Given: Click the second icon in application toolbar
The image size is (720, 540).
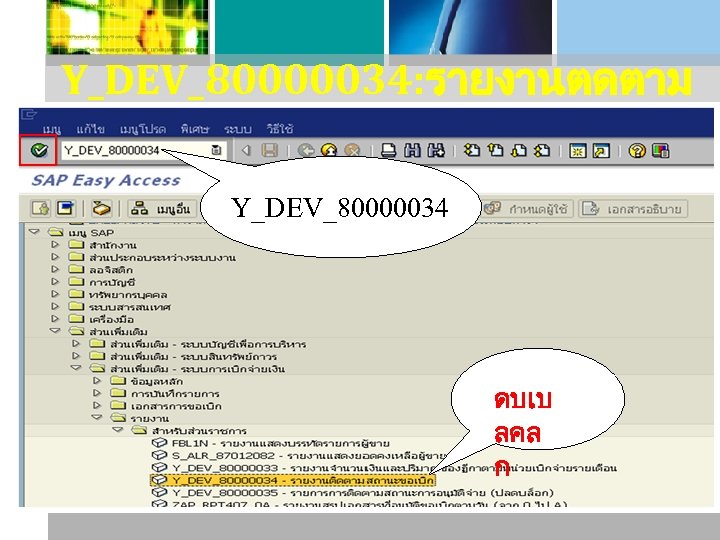Looking at the screenshot, I should [66, 208].
